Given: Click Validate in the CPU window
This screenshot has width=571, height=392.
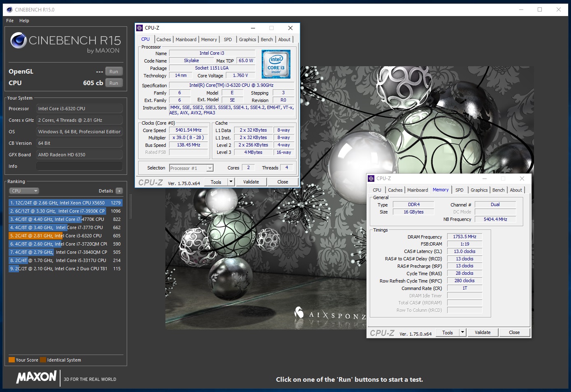Looking at the screenshot, I should [251, 182].
